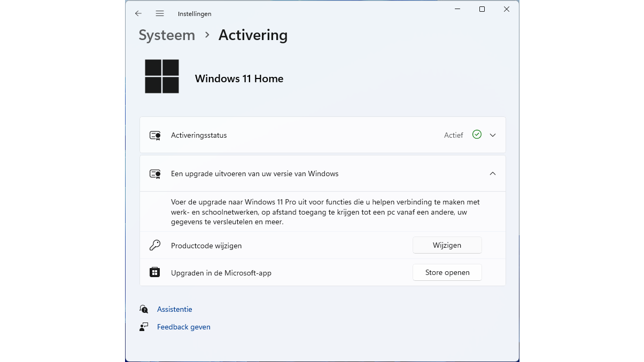Click the Store openen button
This screenshot has width=644, height=362.
click(447, 272)
